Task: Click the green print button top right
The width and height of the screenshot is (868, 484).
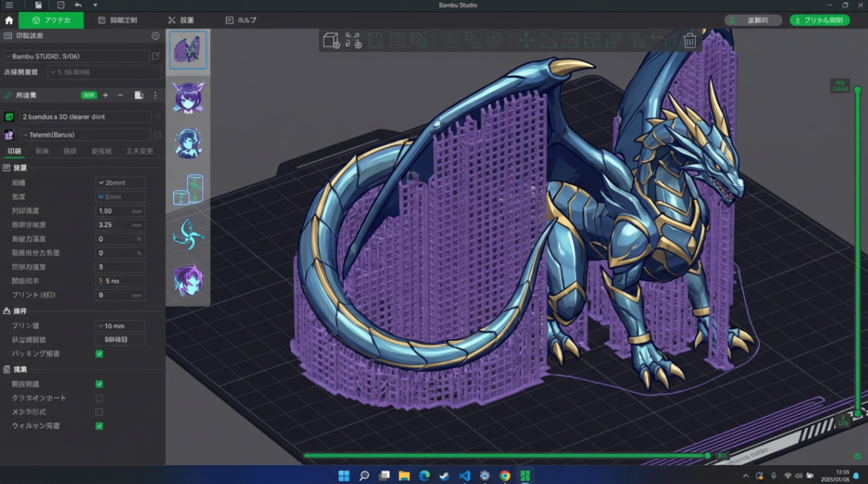Action: tap(820, 20)
